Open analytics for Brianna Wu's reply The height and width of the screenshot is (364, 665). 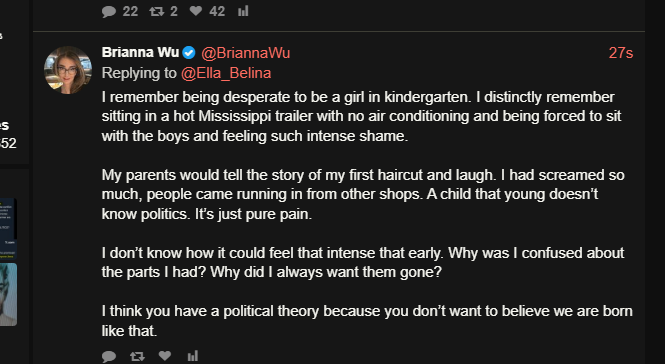pos(193,356)
